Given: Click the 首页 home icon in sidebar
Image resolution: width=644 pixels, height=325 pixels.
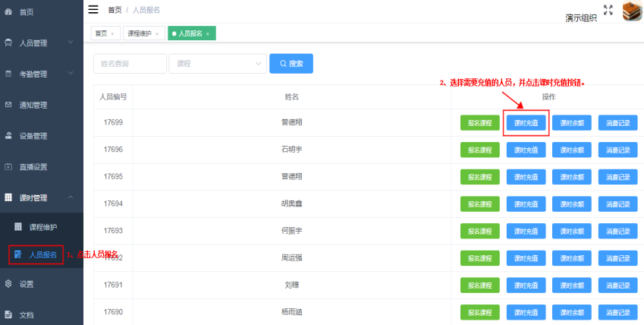Looking at the screenshot, I should point(8,12).
